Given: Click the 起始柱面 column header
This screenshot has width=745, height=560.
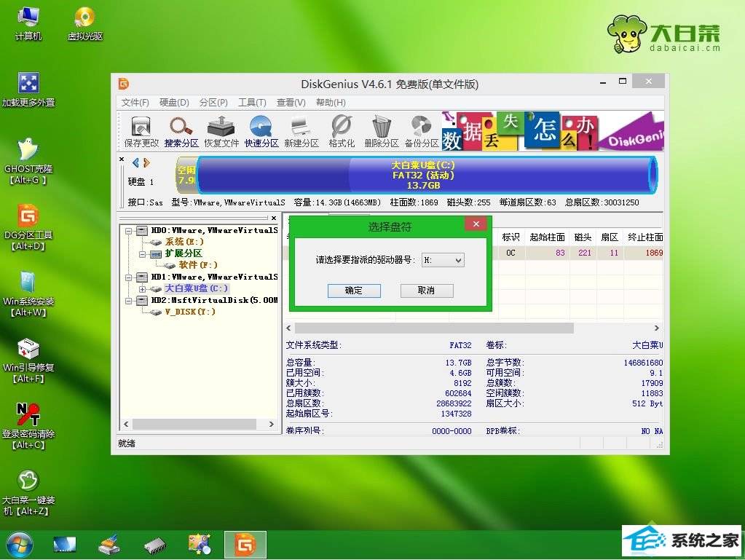Looking at the screenshot, I should 547,237.
